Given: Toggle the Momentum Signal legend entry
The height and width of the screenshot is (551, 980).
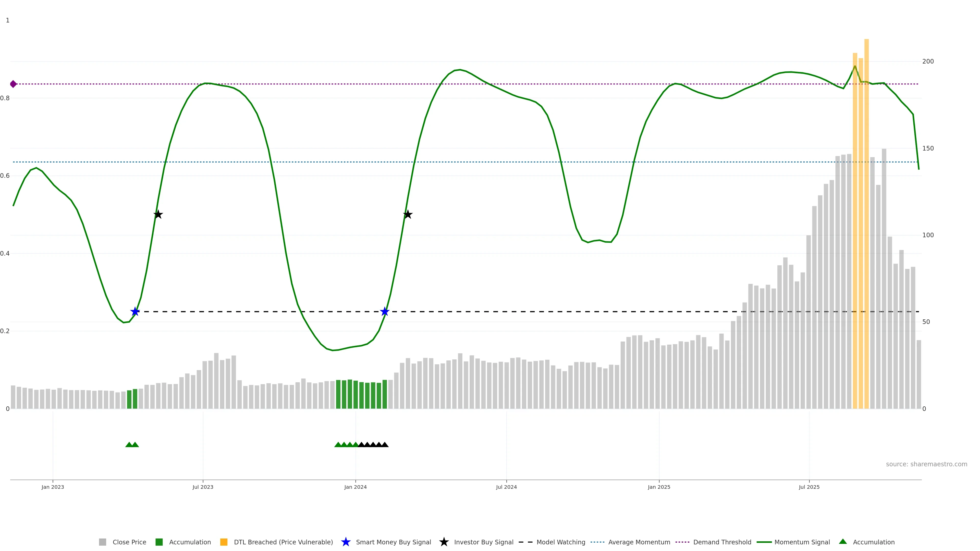Looking at the screenshot, I should pos(802,542).
